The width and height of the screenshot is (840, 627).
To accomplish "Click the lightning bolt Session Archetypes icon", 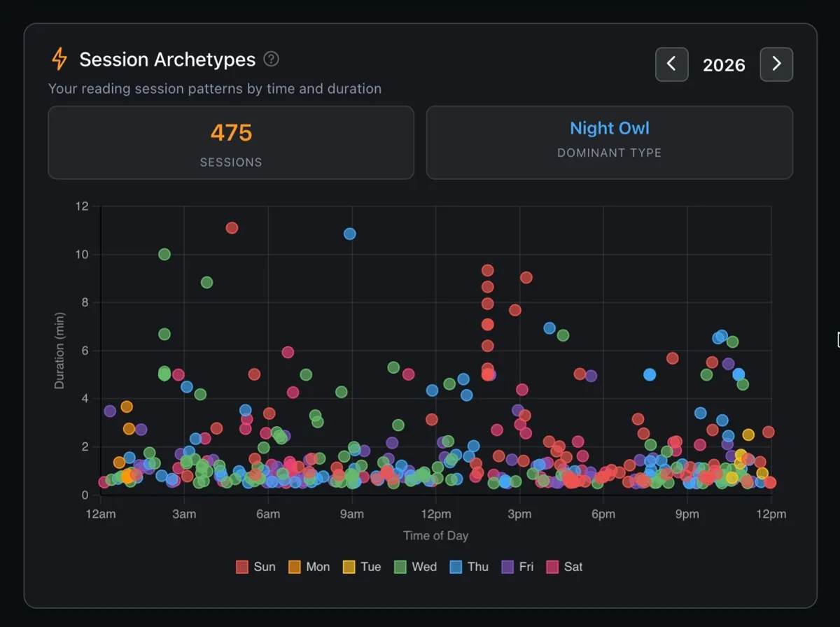I will (59, 59).
